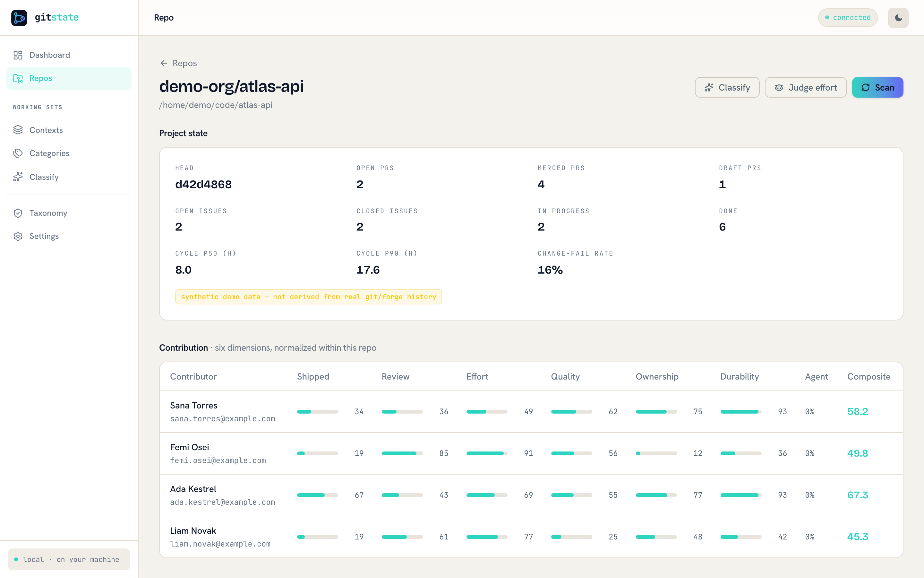
Task: Click the Dashboard grid icon
Action: tap(18, 55)
